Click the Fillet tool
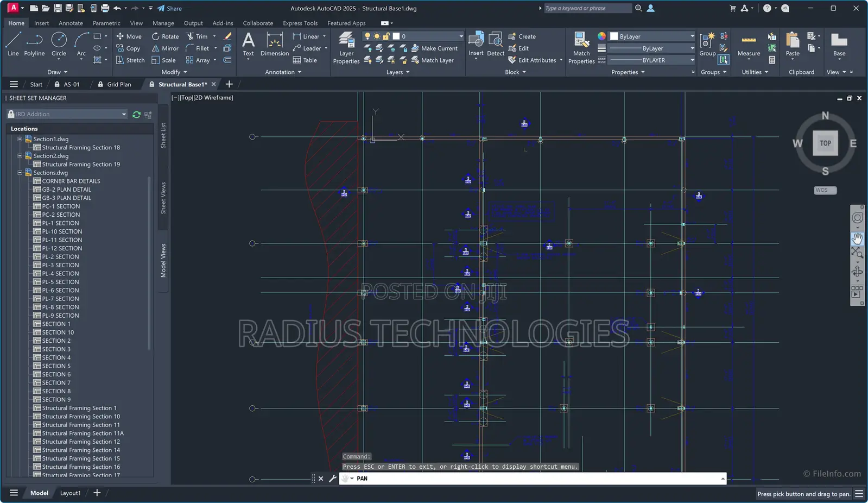868x503 pixels. (198, 48)
